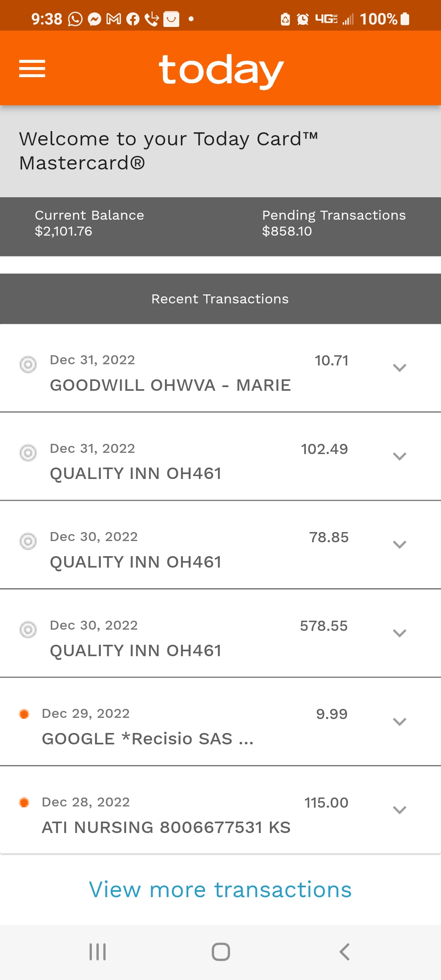This screenshot has height=980, width=441.
Task: Tap orange dot beside Google Recisio transaction
Action: (x=24, y=714)
